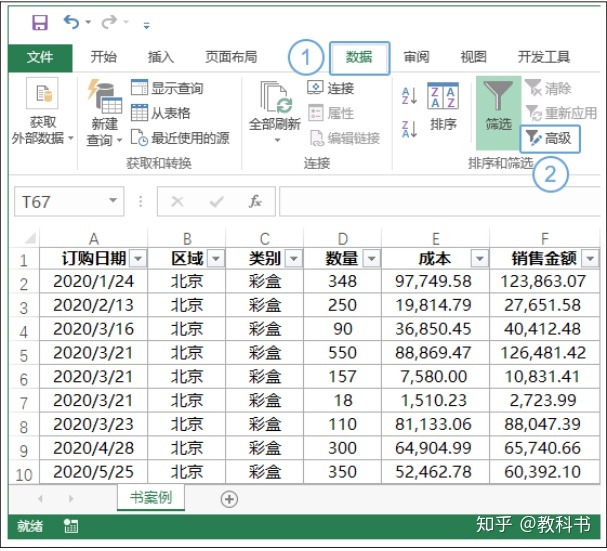Screen dimensions: 607x551
Task: Click the Select All corner triangle
Action: tap(30, 238)
